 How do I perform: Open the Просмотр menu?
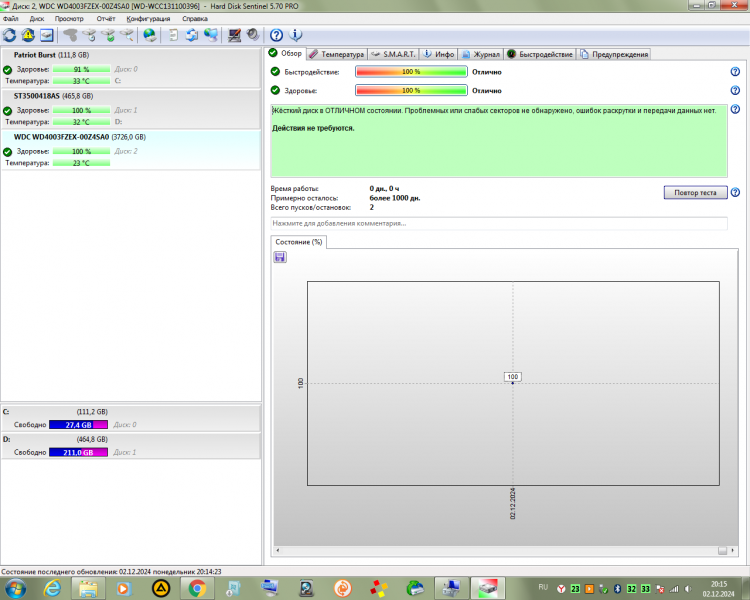tap(69, 19)
